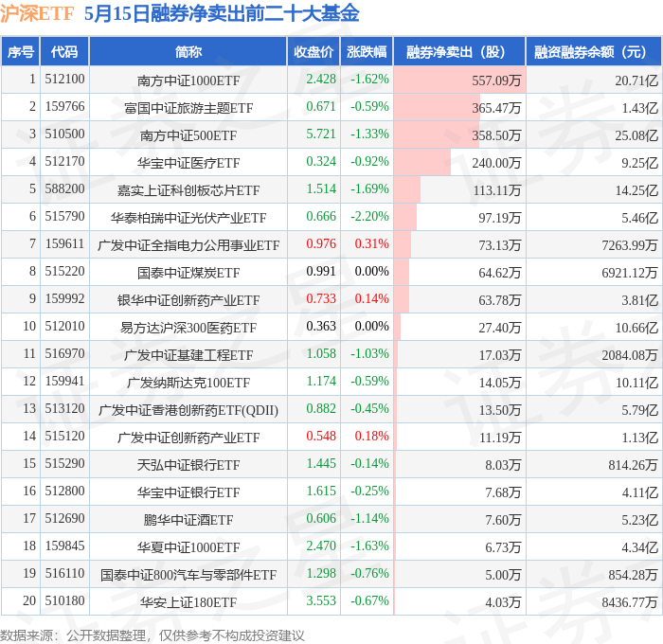Click the 涨跌幅 column header

pos(367,52)
